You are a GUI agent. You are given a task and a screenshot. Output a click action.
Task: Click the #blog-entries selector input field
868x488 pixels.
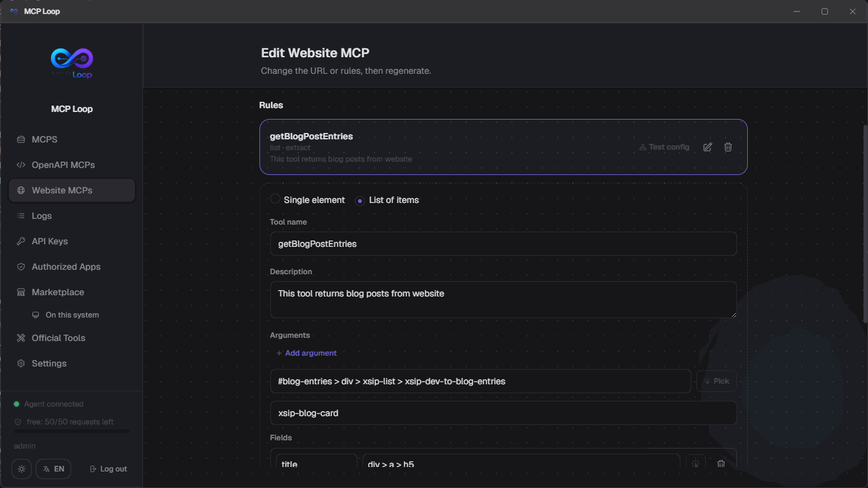coord(480,381)
